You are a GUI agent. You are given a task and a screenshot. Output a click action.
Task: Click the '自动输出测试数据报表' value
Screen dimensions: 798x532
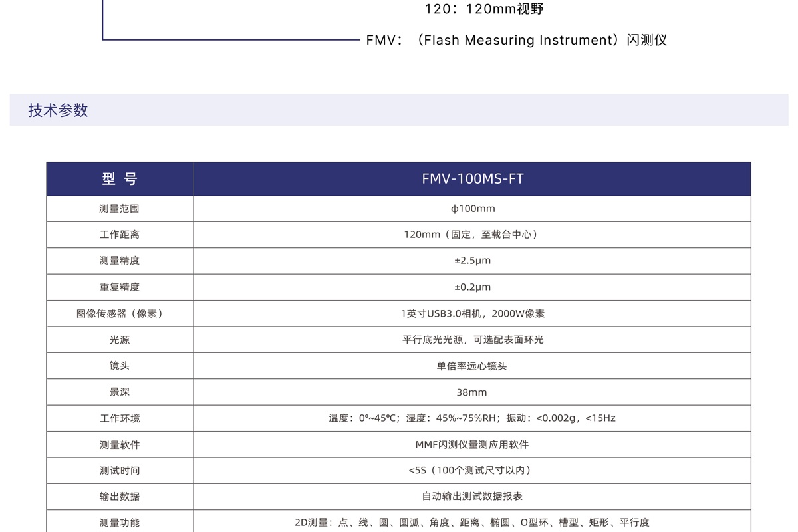(x=472, y=497)
